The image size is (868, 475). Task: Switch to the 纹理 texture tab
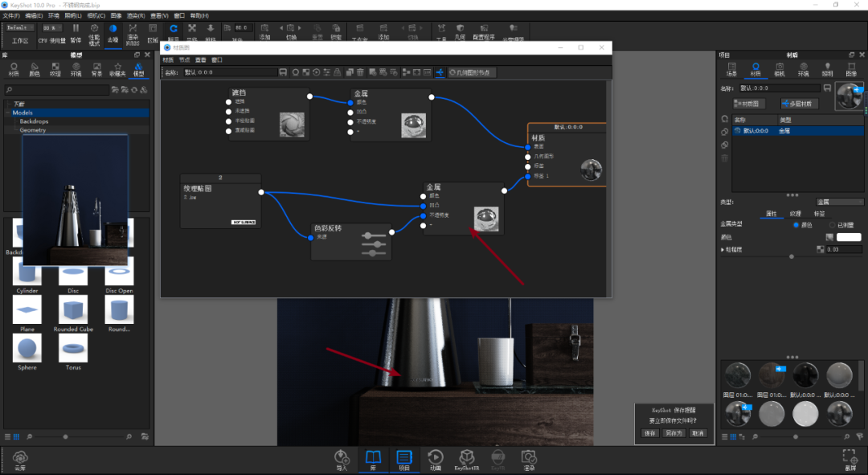click(x=796, y=214)
